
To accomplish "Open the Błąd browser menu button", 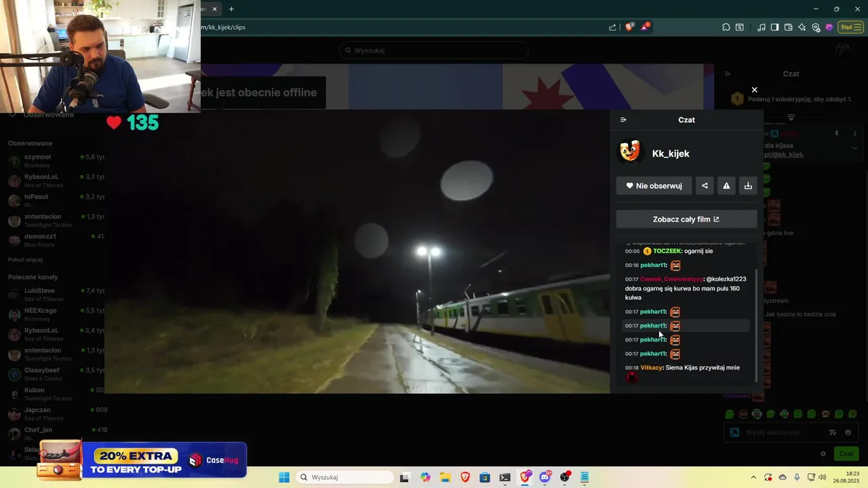I will click(x=850, y=27).
